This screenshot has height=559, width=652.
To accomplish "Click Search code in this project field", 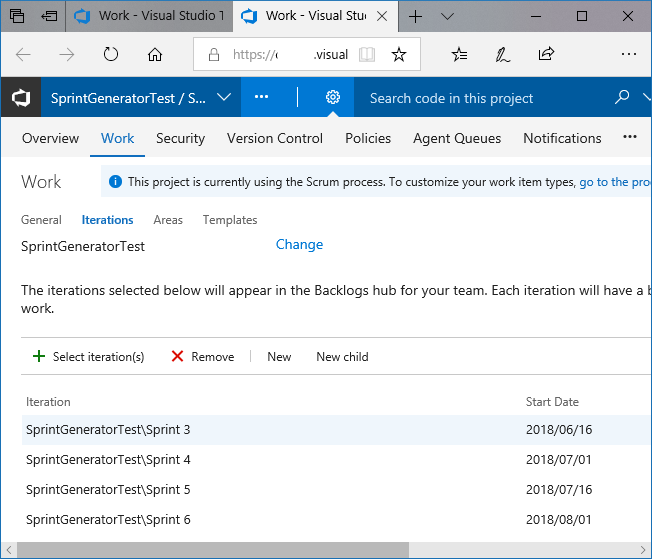I will tap(451, 98).
